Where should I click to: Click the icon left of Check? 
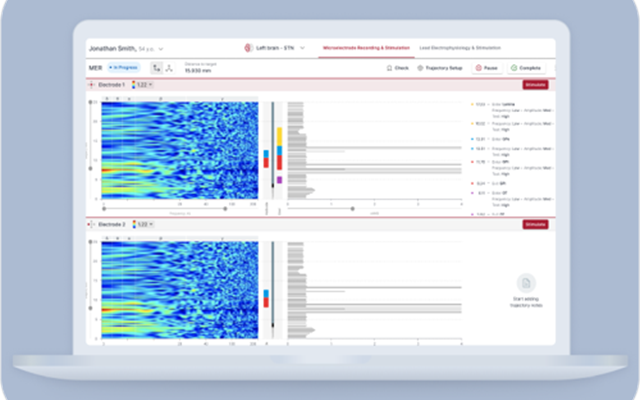click(389, 68)
